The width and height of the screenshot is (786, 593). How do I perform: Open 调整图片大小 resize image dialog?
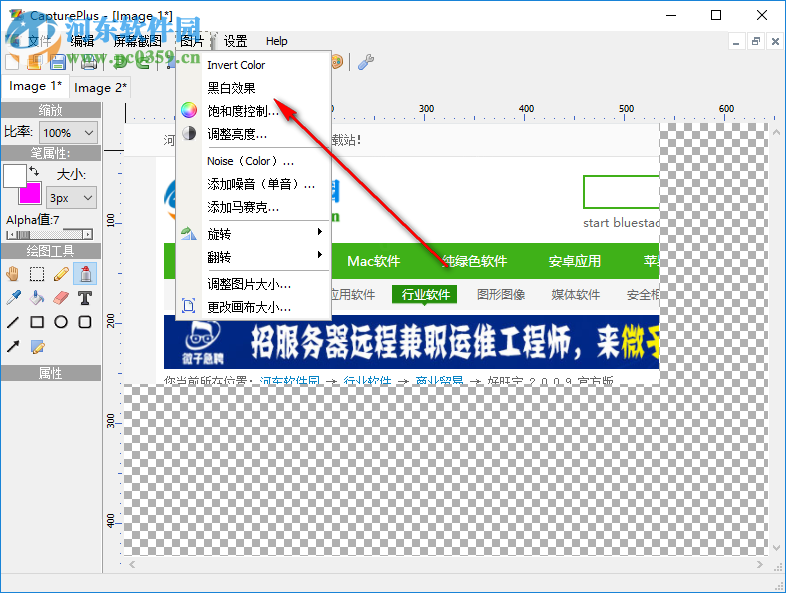tap(249, 284)
